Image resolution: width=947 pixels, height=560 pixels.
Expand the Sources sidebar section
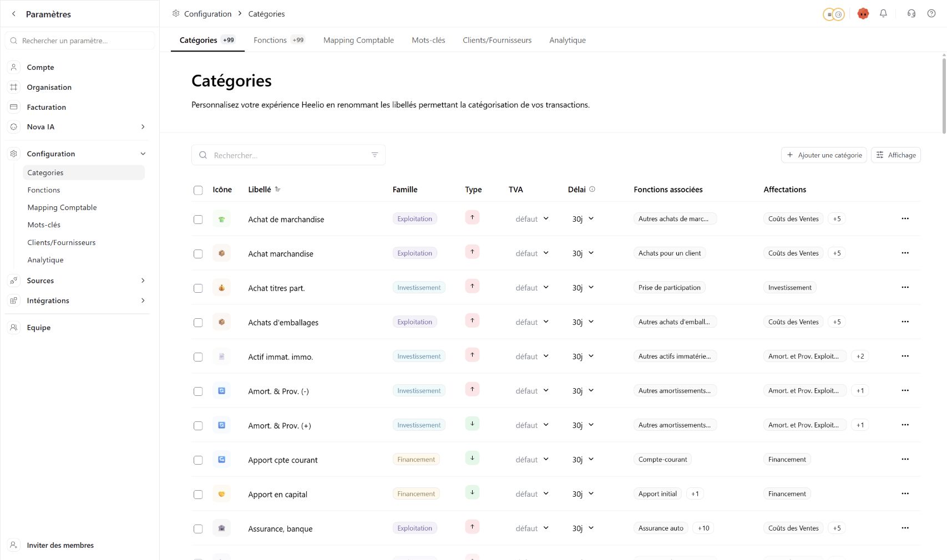[143, 281]
